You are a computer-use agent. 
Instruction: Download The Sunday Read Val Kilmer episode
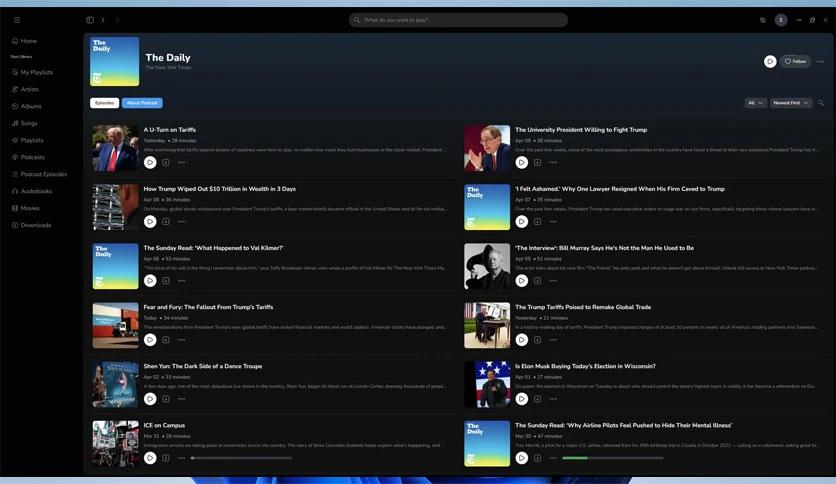(166, 281)
